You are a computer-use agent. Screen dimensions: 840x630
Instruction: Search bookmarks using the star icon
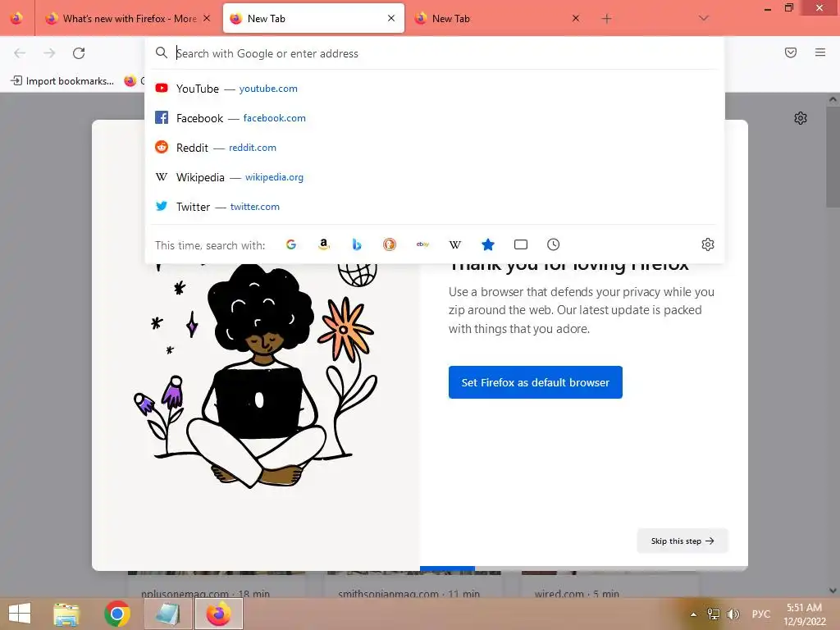point(488,244)
